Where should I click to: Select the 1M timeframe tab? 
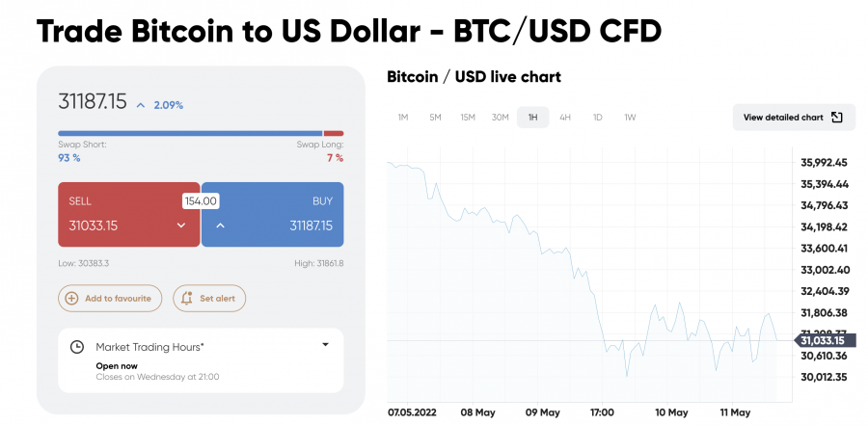tap(403, 118)
